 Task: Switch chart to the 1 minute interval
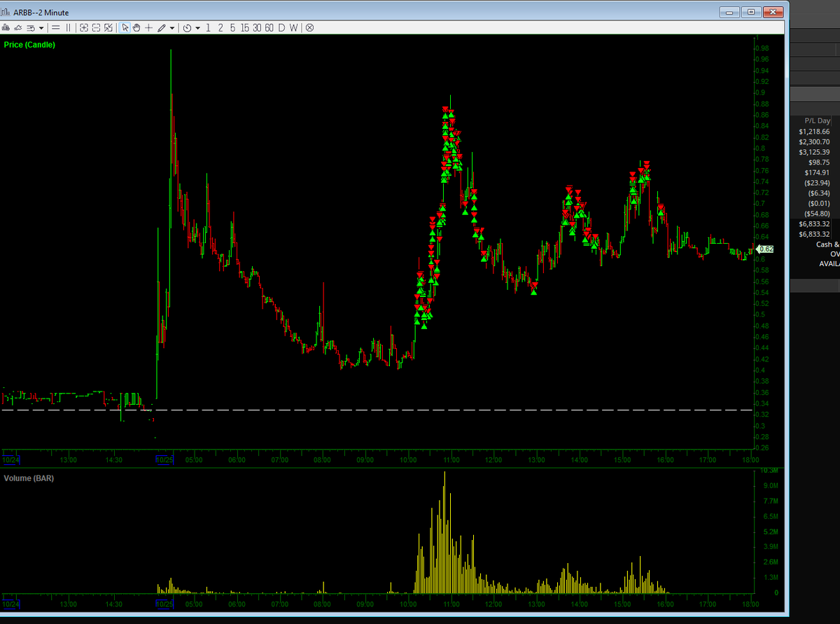pyautogui.click(x=208, y=27)
